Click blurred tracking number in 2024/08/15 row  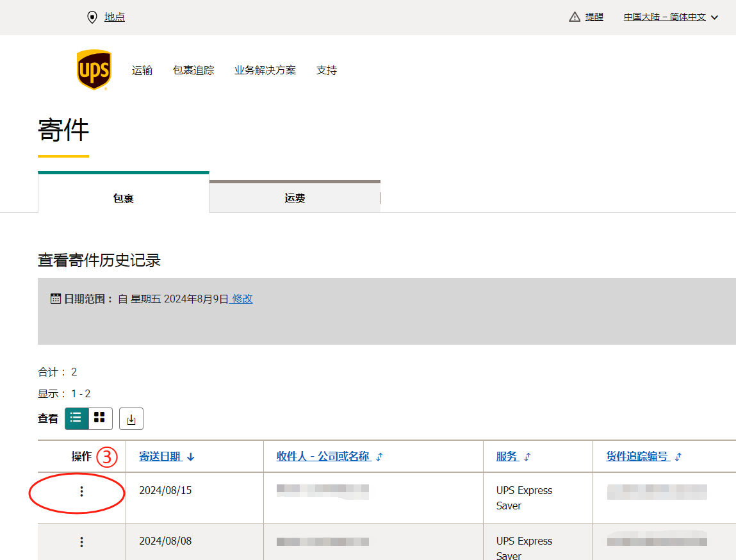pyautogui.click(x=657, y=491)
